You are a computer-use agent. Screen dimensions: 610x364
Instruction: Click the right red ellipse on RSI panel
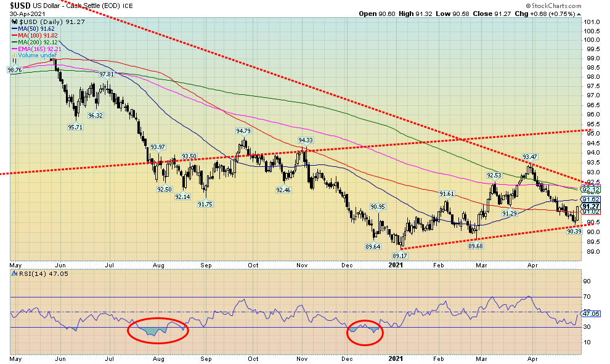pos(365,331)
